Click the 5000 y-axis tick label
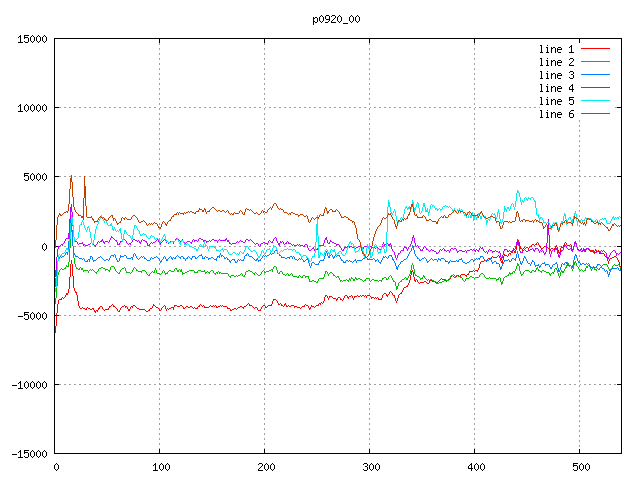This screenshot has height=480, width=640. [34, 177]
